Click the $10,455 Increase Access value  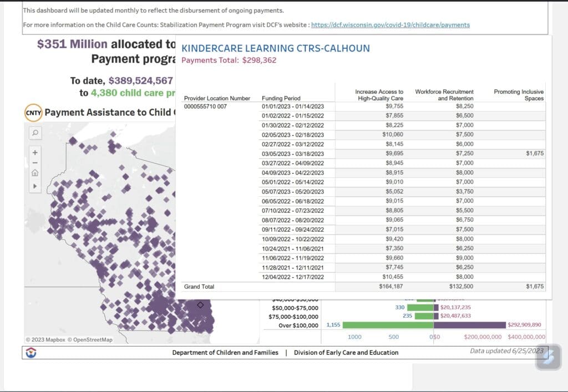(393, 277)
